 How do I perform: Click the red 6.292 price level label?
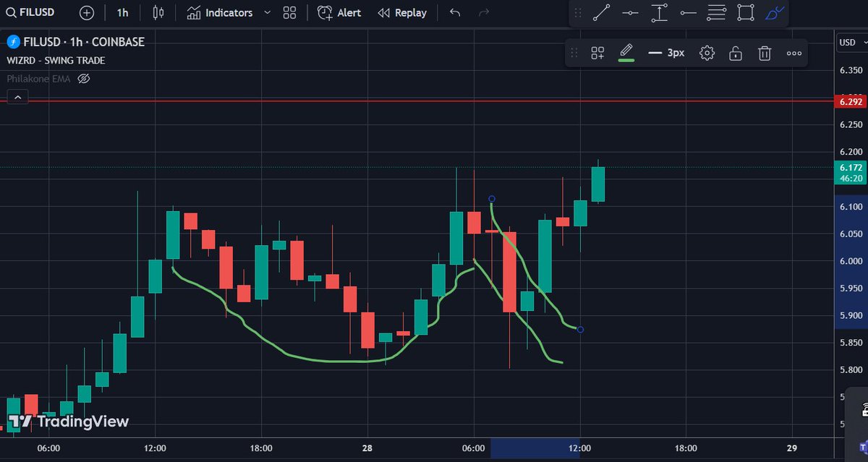pyautogui.click(x=851, y=101)
